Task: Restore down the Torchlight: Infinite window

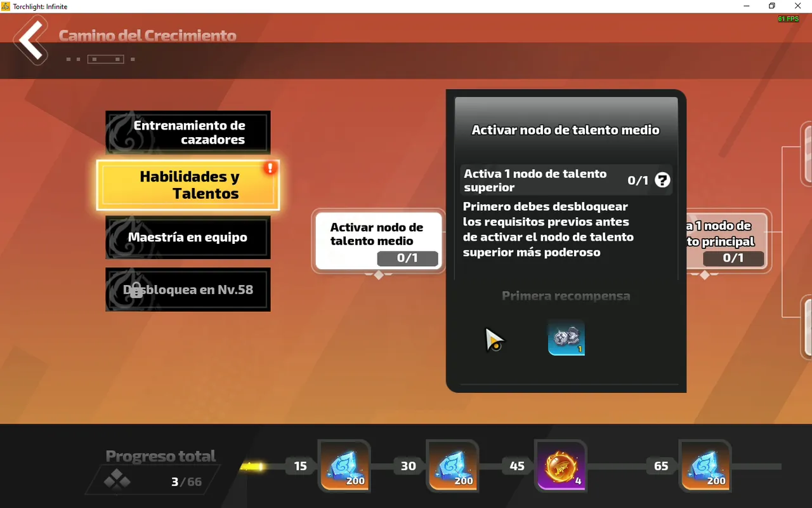Action: 771,6
